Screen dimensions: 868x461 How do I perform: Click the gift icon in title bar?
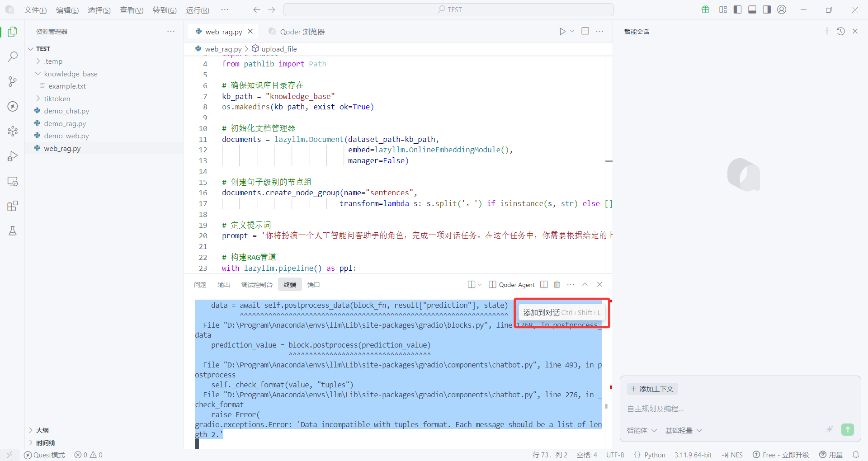705,9
